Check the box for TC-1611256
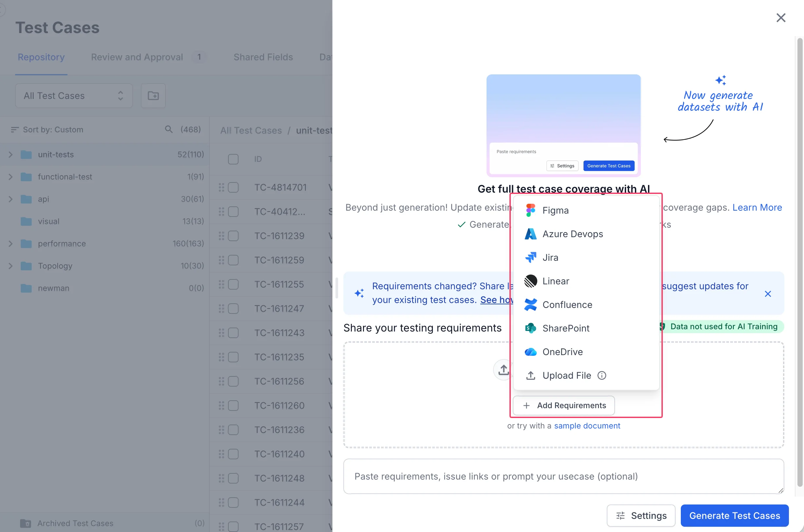 233,381
